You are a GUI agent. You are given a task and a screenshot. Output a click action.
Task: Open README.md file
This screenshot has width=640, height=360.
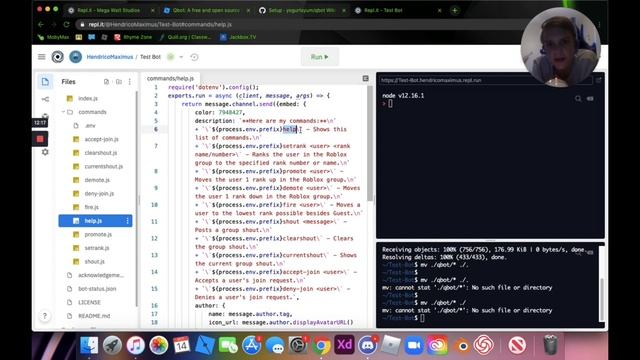(94, 316)
